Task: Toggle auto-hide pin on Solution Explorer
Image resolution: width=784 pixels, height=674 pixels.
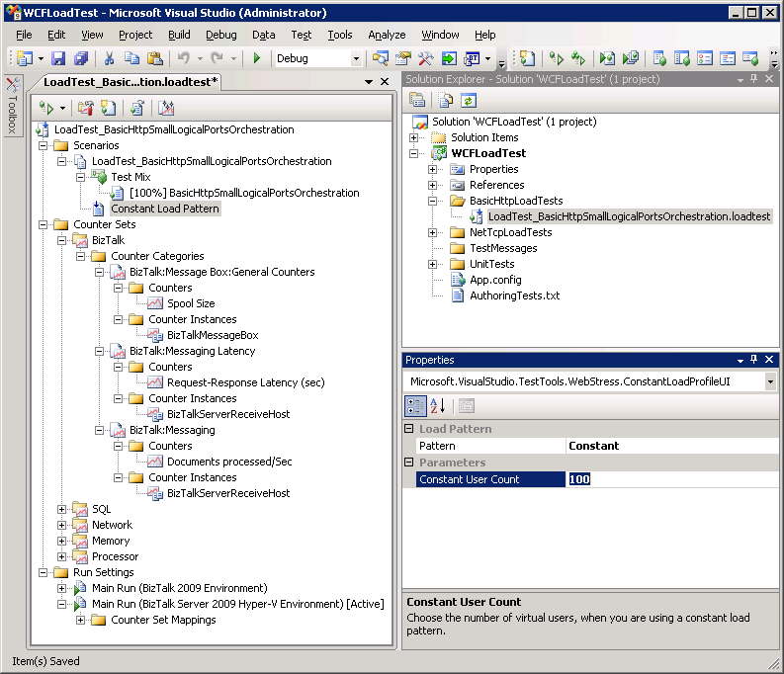Action: click(753, 79)
